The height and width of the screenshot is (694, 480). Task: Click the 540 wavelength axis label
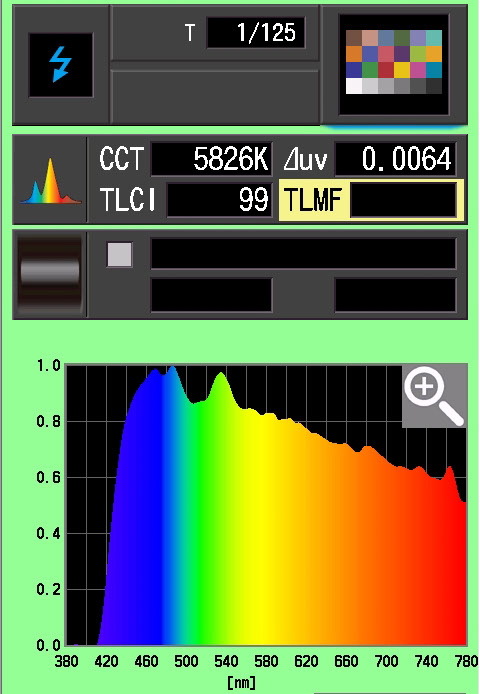coord(226,661)
